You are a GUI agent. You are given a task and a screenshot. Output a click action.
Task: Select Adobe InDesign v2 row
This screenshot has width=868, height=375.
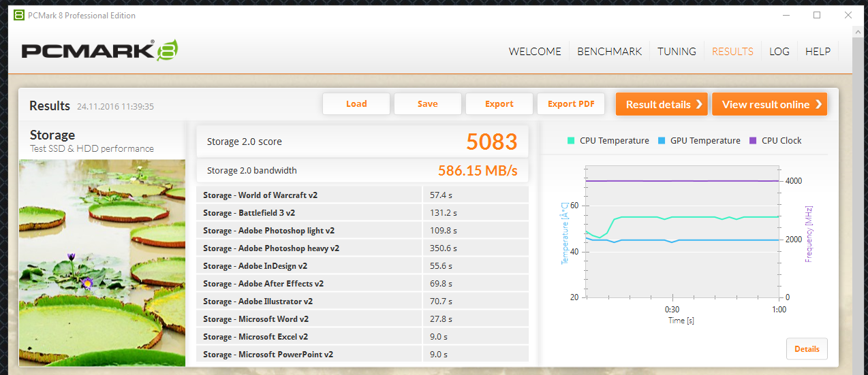point(362,266)
